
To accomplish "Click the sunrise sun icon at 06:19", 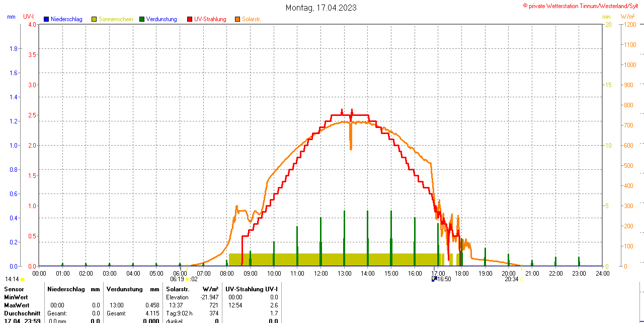I will pos(187,279).
